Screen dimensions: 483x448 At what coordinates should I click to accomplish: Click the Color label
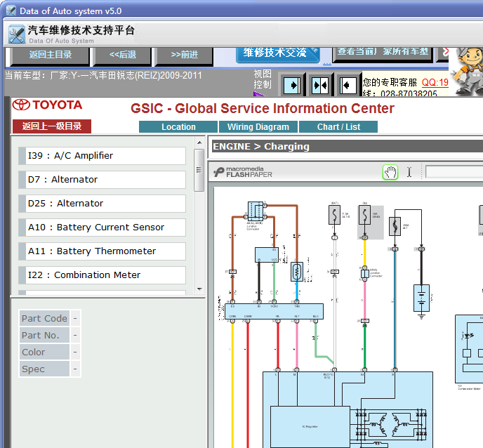[x=44, y=353]
